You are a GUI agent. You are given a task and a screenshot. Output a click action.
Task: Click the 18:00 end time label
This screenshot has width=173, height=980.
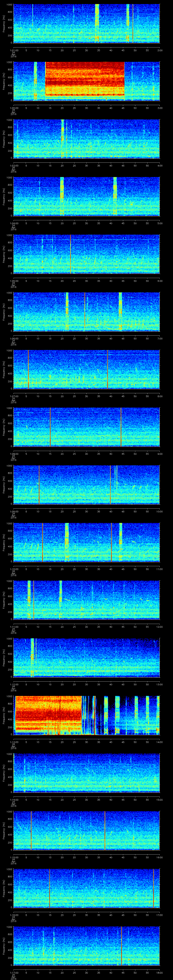pyautogui.click(x=159, y=972)
